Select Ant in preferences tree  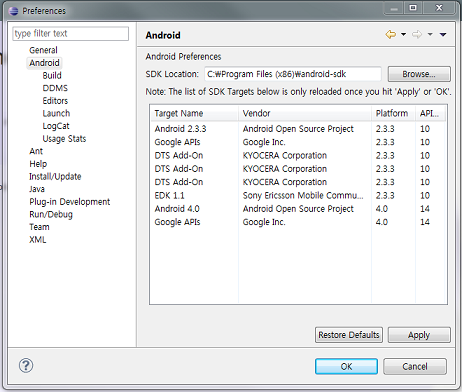click(x=36, y=151)
